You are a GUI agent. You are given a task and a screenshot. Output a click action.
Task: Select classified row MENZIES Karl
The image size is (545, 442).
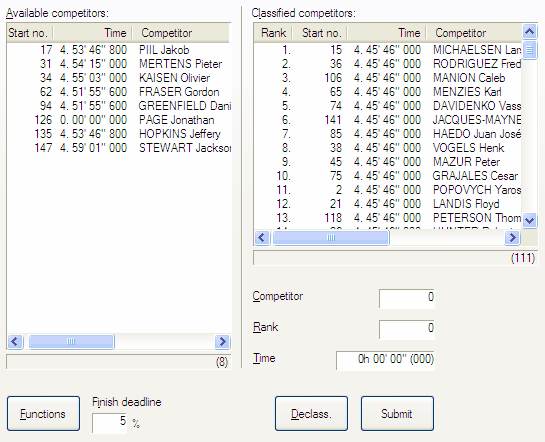point(388,92)
